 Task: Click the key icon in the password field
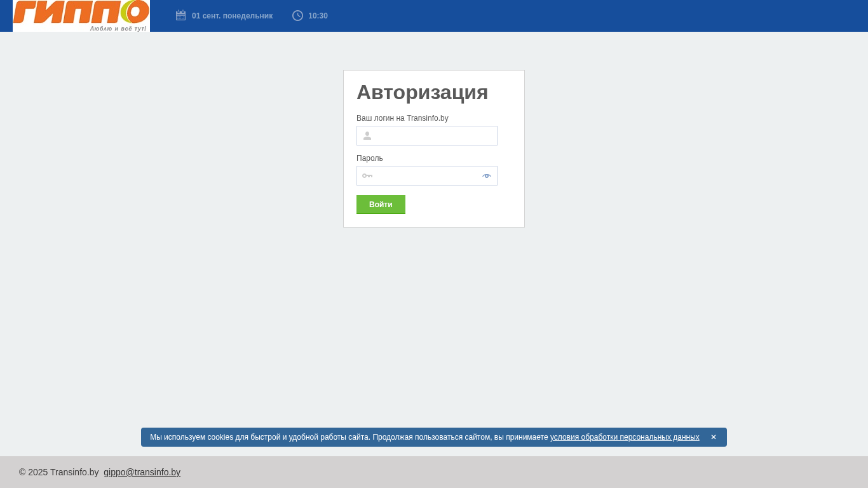367,175
